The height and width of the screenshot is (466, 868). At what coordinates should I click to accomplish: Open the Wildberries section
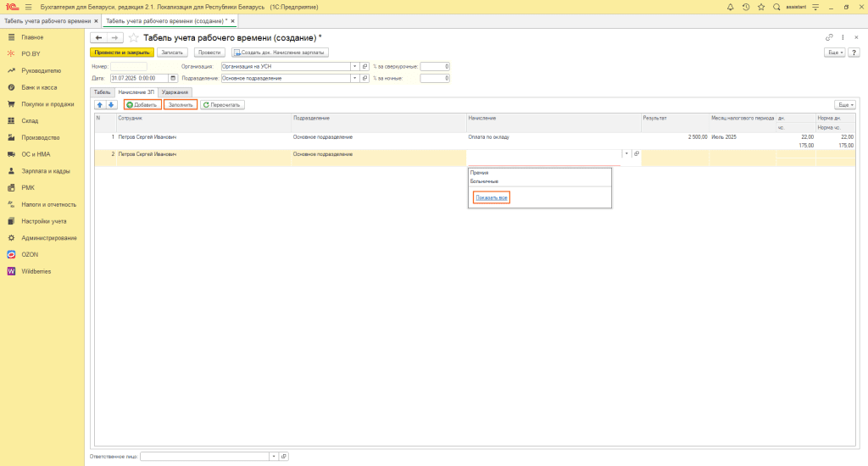click(x=36, y=271)
